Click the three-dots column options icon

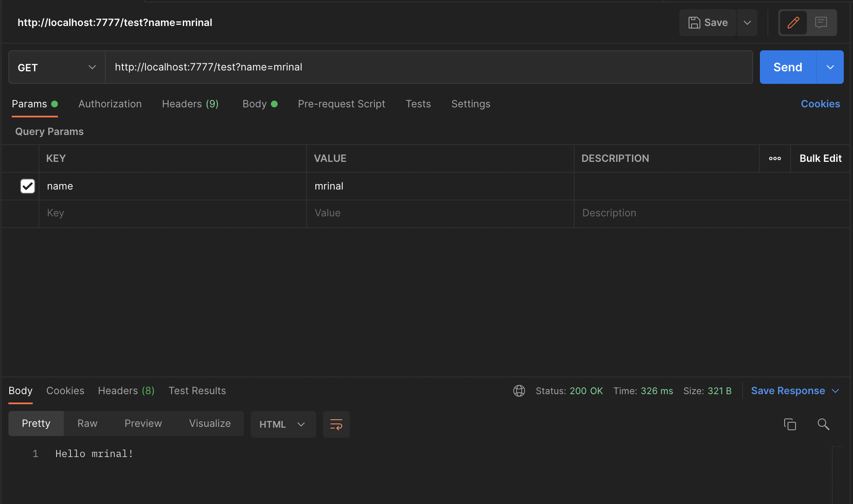point(775,158)
